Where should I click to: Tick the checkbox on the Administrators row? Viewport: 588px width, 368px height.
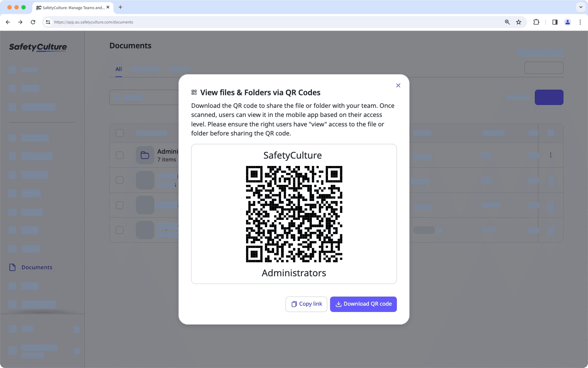click(120, 155)
